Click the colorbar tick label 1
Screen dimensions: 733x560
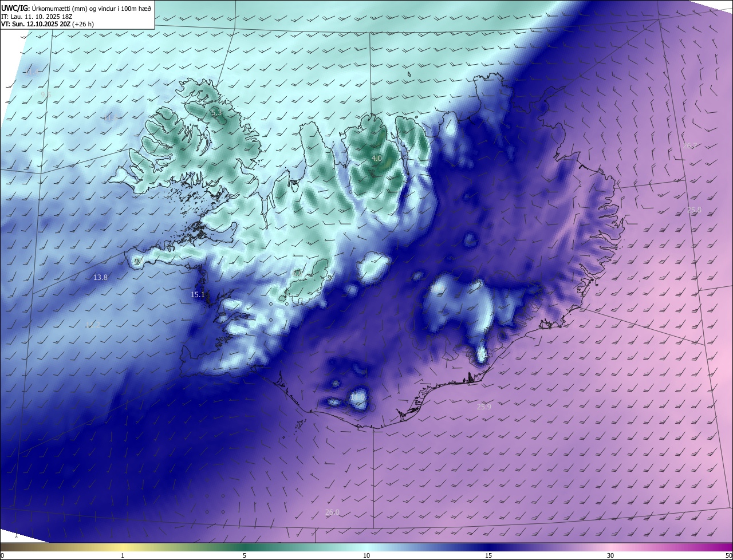click(123, 555)
